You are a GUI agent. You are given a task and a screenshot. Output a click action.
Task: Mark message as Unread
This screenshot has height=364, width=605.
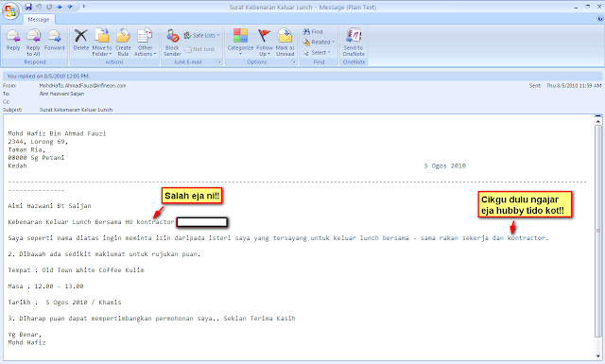pyautogui.click(x=285, y=43)
